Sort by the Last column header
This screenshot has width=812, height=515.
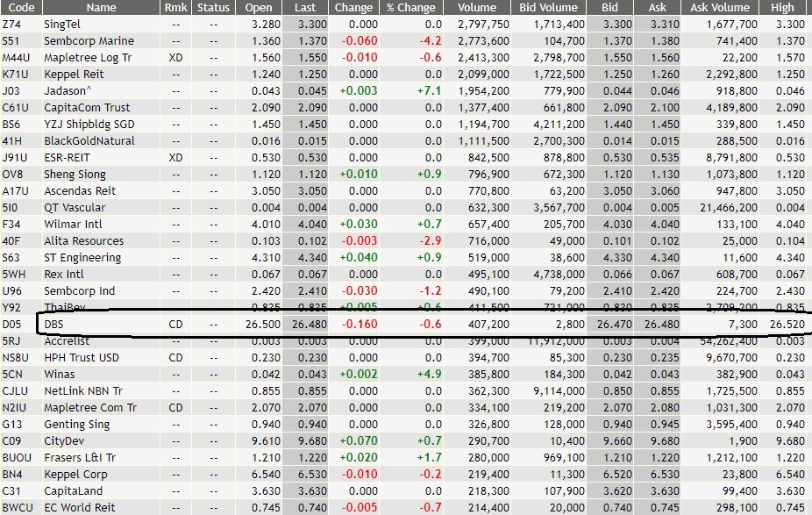[x=305, y=7]
